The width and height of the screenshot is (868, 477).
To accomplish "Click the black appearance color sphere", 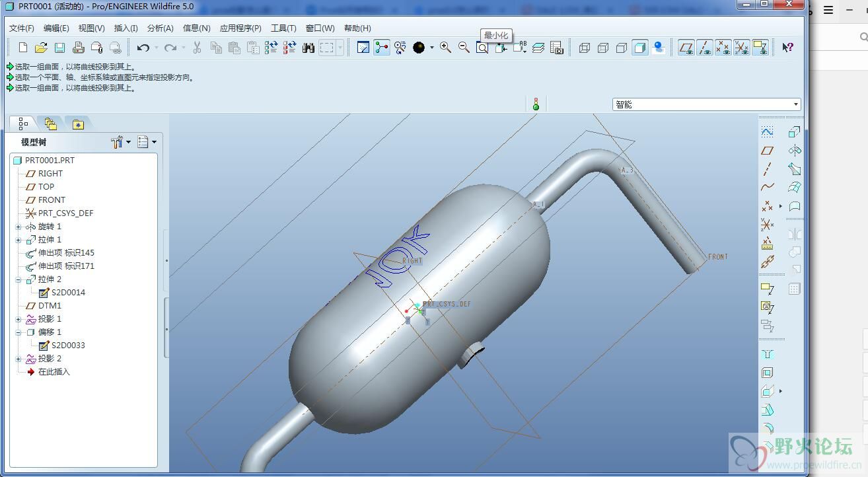I will 419,48.
